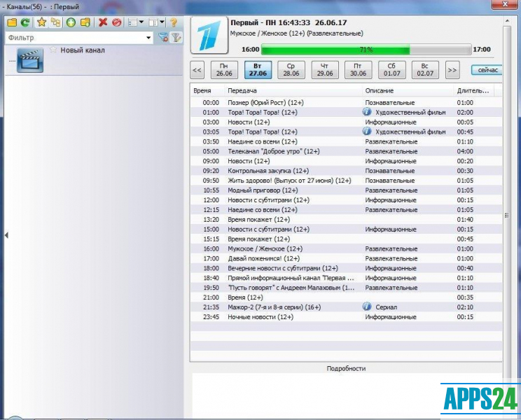Click the сейчас button
This screenshot has height=420, width=521.
coord(487,70)
